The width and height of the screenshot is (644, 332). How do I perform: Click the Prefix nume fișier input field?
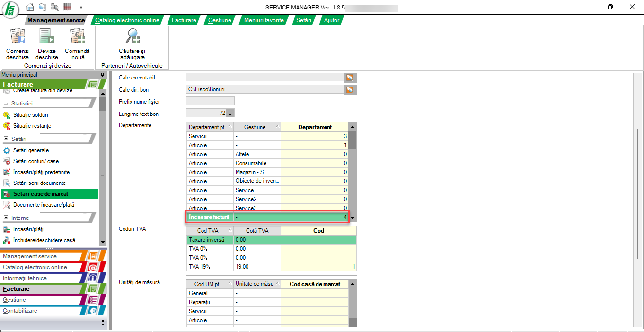210,101
